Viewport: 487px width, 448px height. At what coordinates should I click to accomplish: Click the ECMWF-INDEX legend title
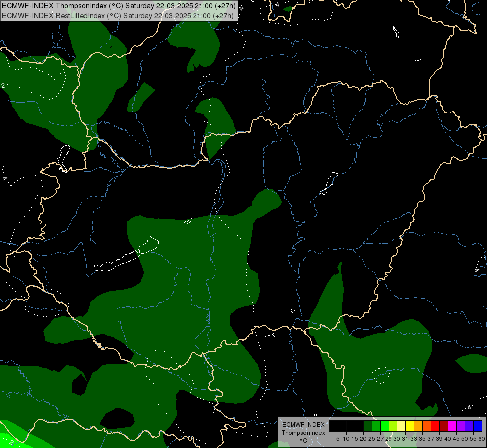(303, 425)
